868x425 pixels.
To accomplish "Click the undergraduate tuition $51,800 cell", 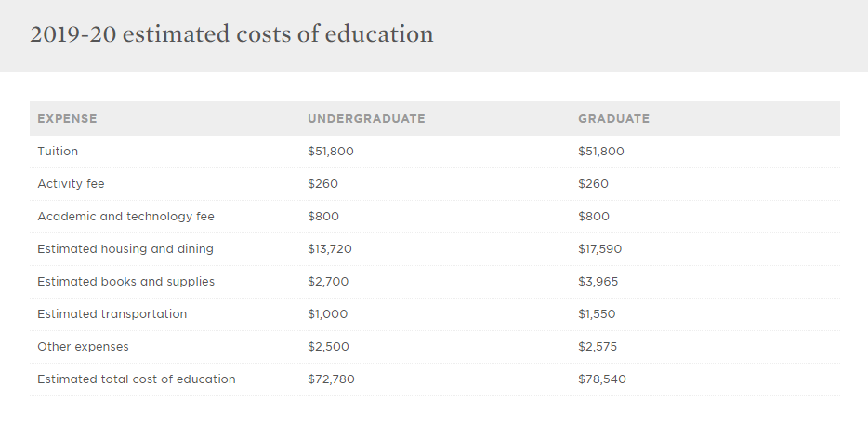I will tap(331, 152).
